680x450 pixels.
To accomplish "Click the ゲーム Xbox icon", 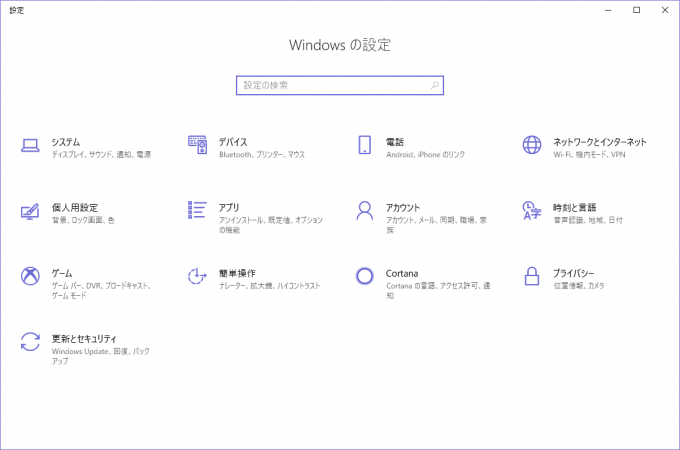I will (30, 276).
